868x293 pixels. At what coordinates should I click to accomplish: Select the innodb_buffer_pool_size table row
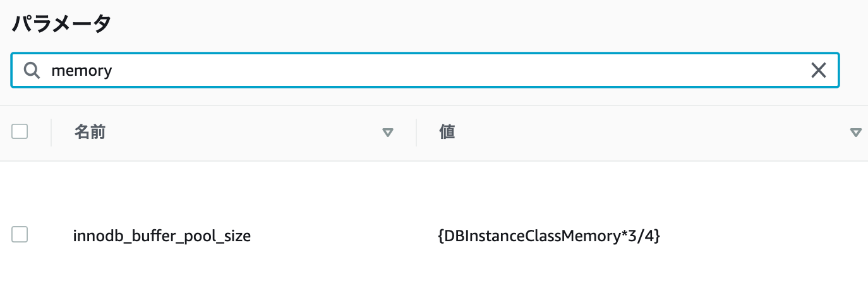point(434,236)
